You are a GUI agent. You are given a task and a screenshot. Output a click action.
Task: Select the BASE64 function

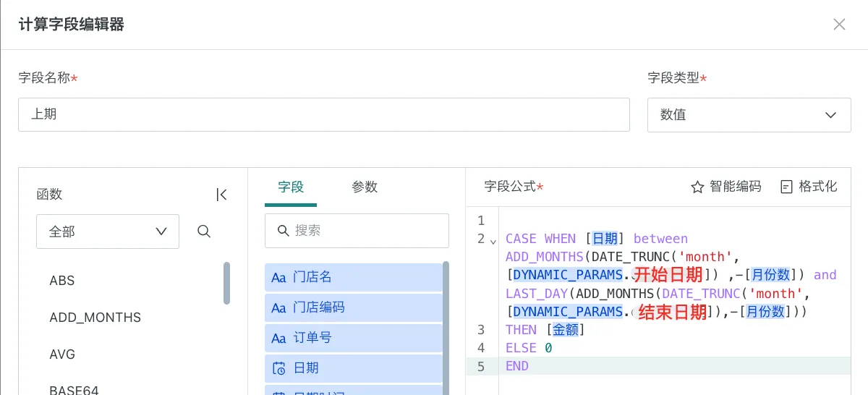(x=74, y=391)
